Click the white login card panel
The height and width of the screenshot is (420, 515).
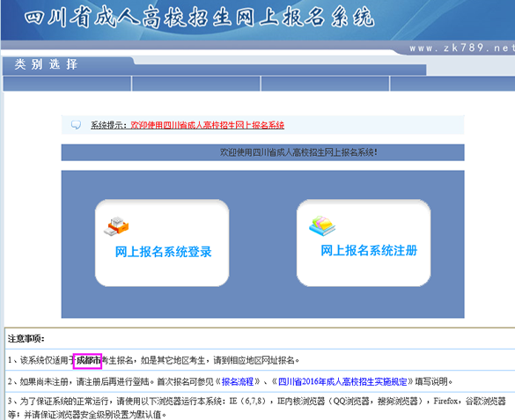(162, 243)
